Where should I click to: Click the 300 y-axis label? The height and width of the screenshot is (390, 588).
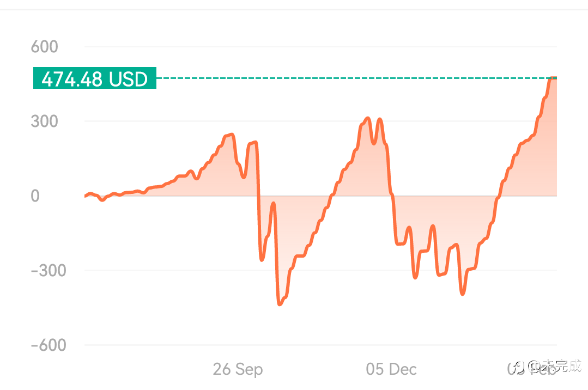45,121
